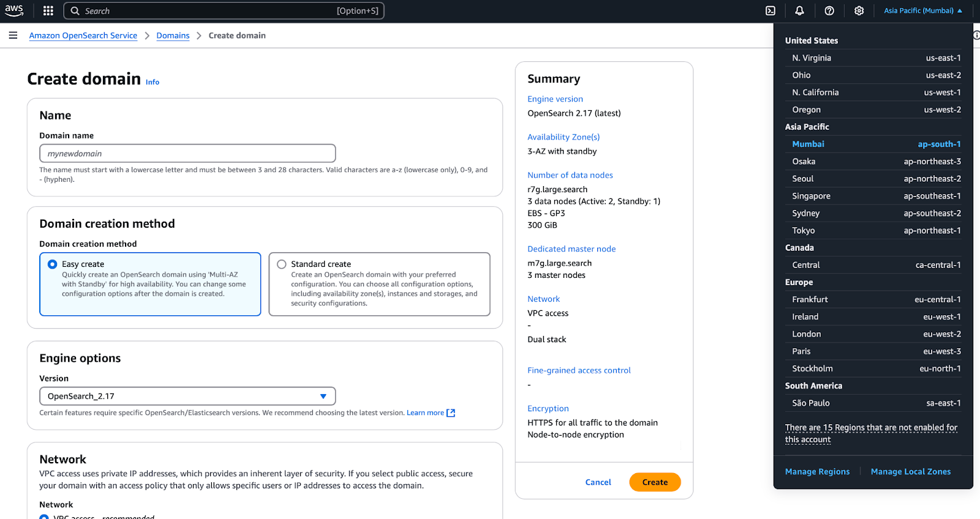Select London eu-west-2 region

[x=876, y=334]
